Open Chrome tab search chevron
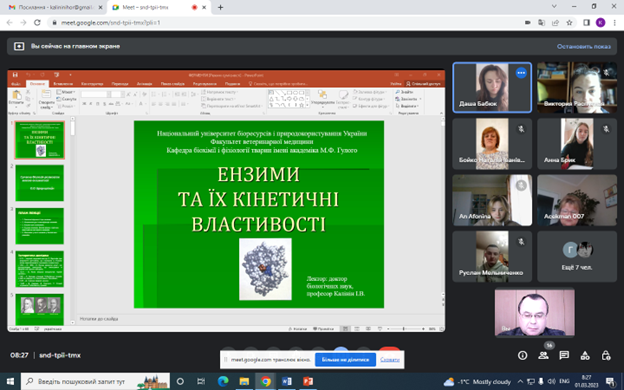The width and height of the screenshot is (624, 390). point(554,6)
